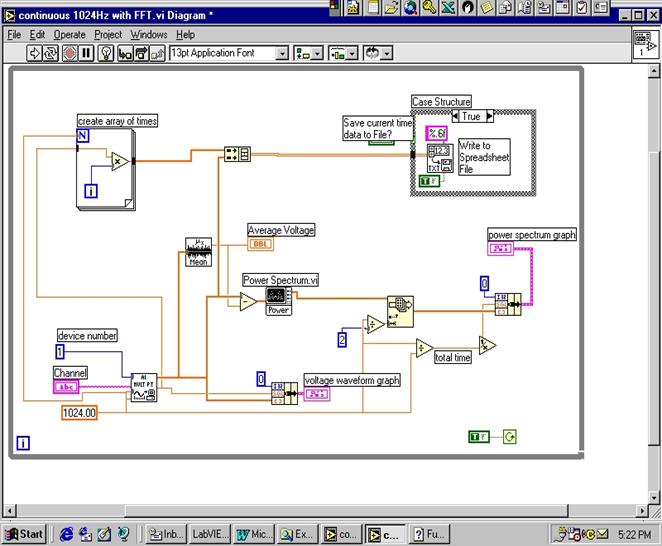
Task: Click the Power Spectrum.vi node icon
Action: click(x=278, y=303)
